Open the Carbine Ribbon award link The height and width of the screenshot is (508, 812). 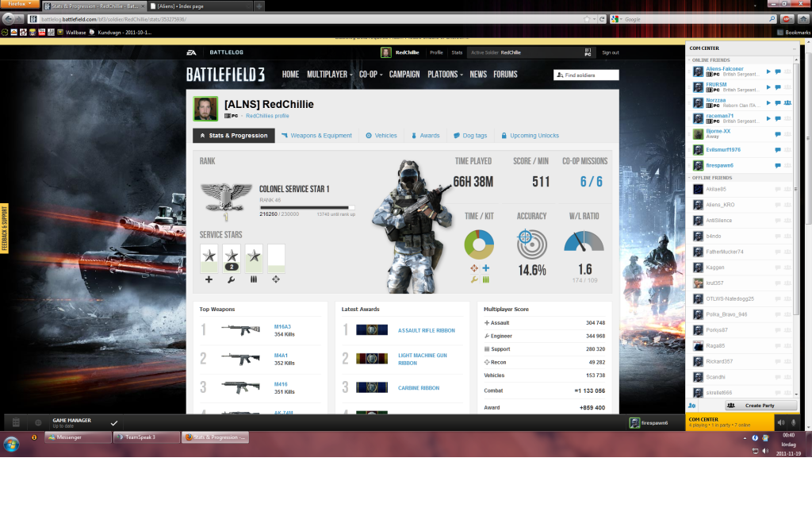pos(419,388)
